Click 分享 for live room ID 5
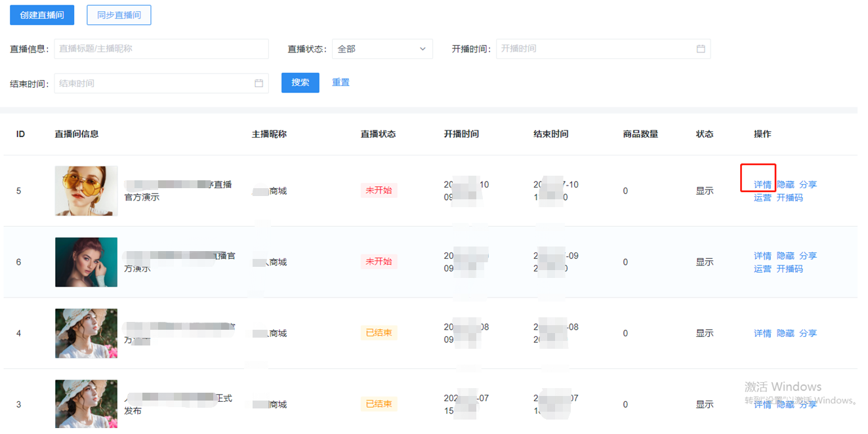Screen dimensions: 868x434 pos(808,185)
